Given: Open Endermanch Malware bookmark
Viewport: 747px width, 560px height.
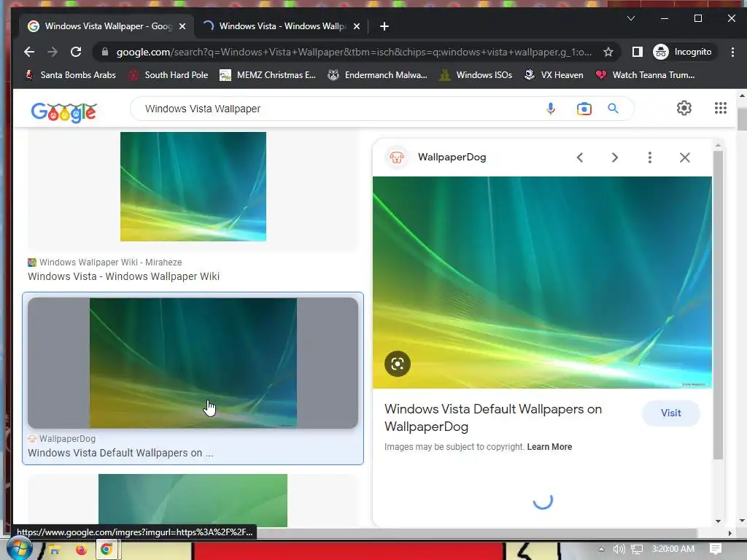Looking at the screenshot, I should pos(377,75).
